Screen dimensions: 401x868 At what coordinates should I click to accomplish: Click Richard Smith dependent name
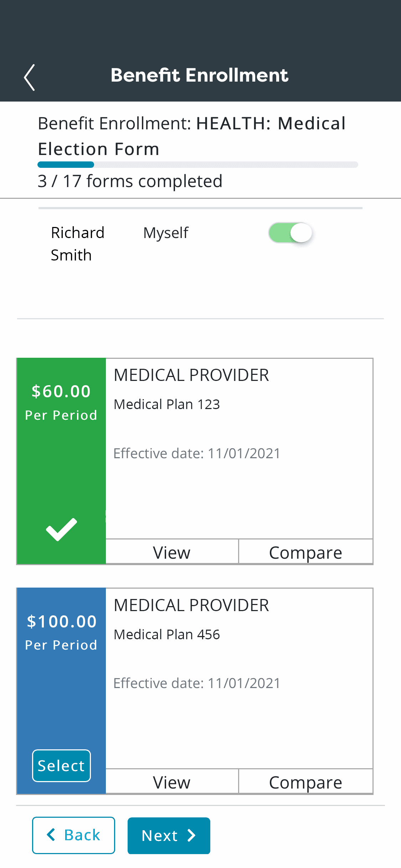pos(77,244)
